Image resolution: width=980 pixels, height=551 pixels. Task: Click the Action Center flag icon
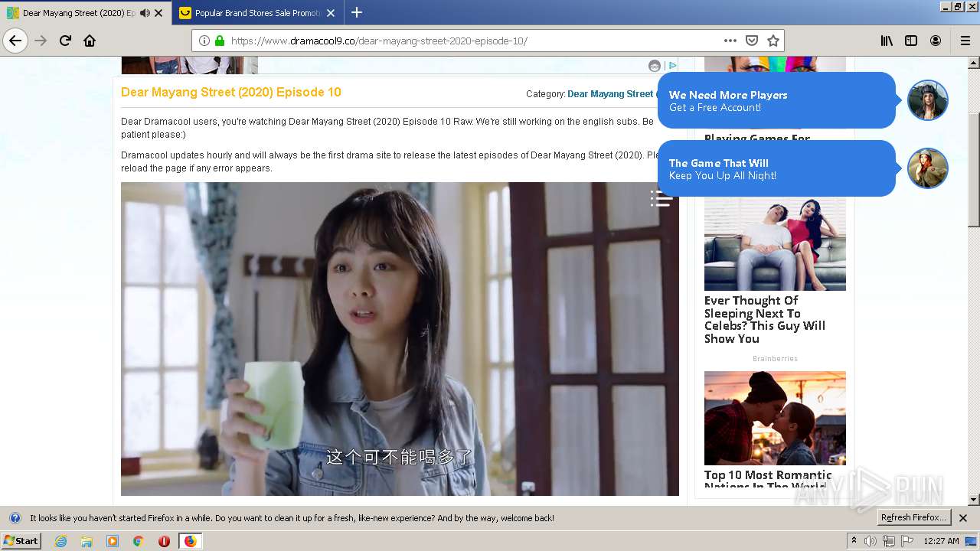[x=907, y=541]
